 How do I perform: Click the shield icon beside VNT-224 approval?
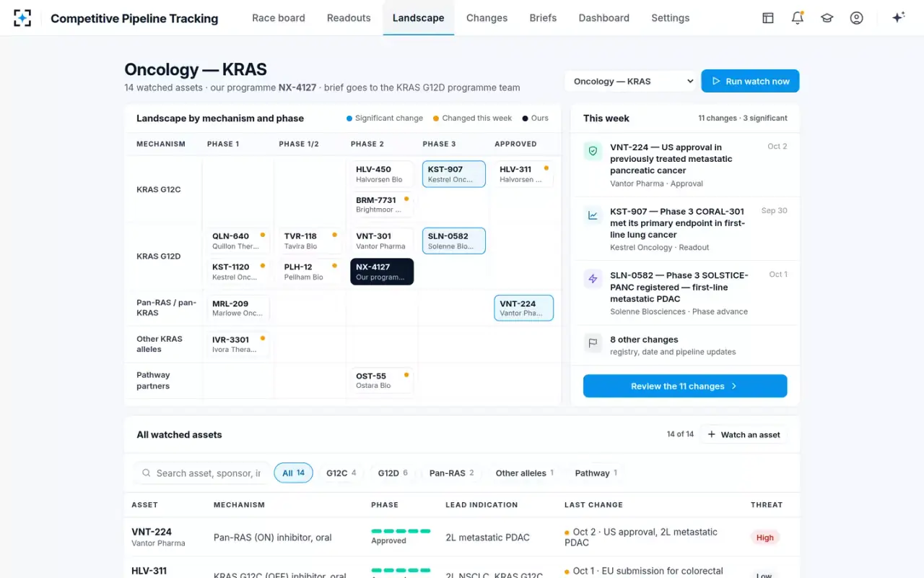(593, 151)
